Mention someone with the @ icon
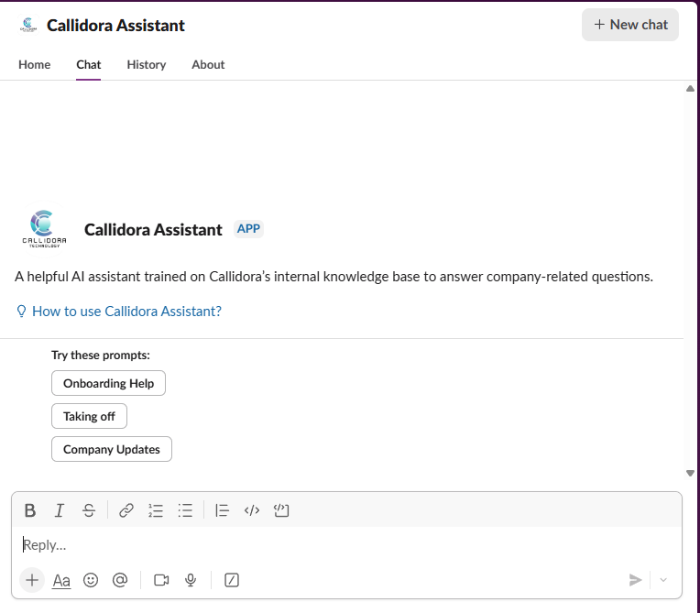The image size is (700, 613). [x=120, y=580]
